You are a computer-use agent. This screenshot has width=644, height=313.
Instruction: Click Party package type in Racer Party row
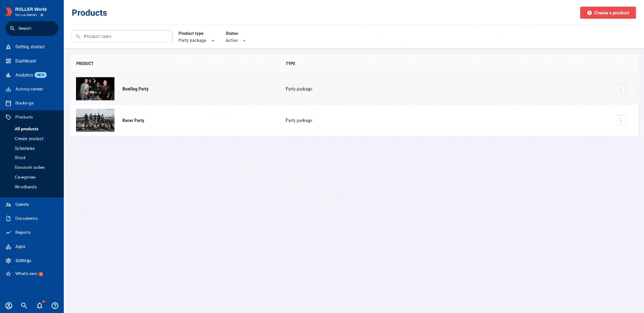click(x=299, y=120)
